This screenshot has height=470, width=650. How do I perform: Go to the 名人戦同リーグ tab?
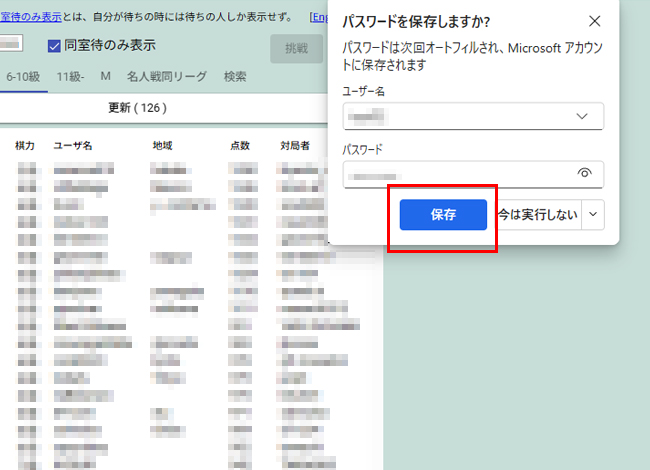point(167,76)
